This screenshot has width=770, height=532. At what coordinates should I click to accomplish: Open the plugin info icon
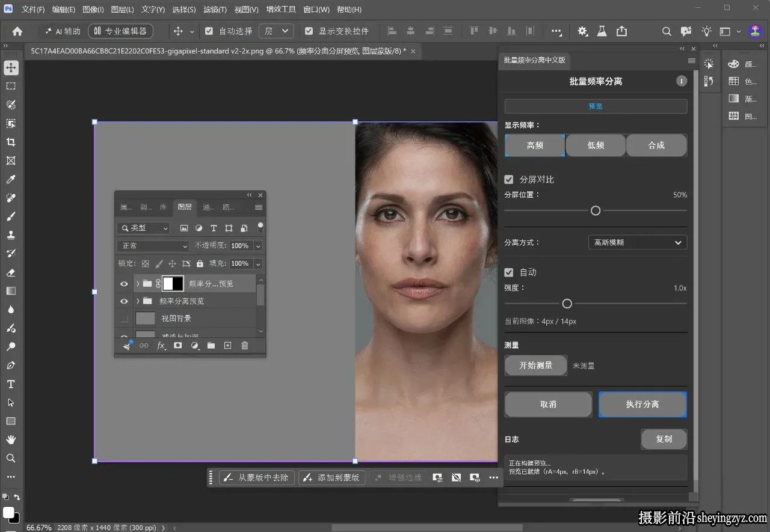coord(682,81)
